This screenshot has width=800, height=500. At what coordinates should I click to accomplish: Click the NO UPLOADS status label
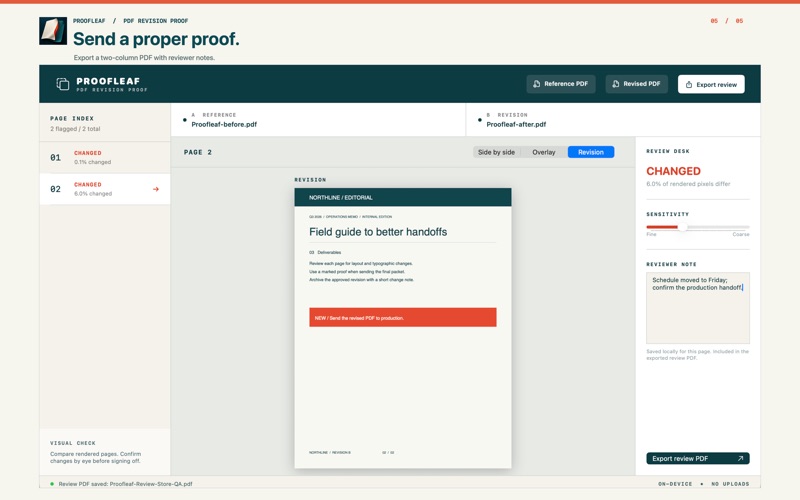click(730, 484)
